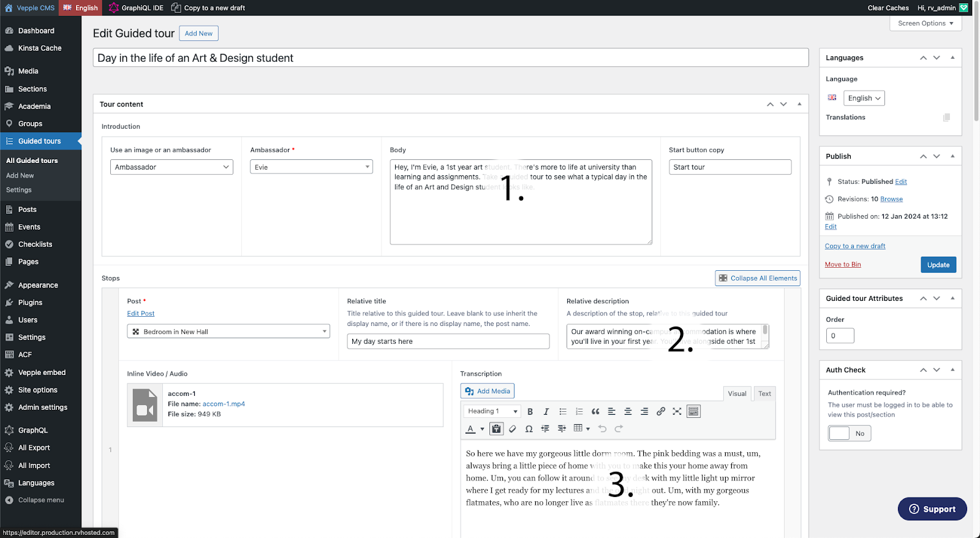
Task: Click the clear formatting eraser icon
Action: (x=513, y=429)
